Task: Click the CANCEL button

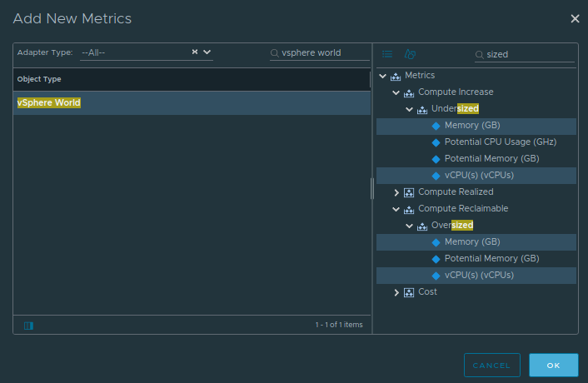Action: 491,365
